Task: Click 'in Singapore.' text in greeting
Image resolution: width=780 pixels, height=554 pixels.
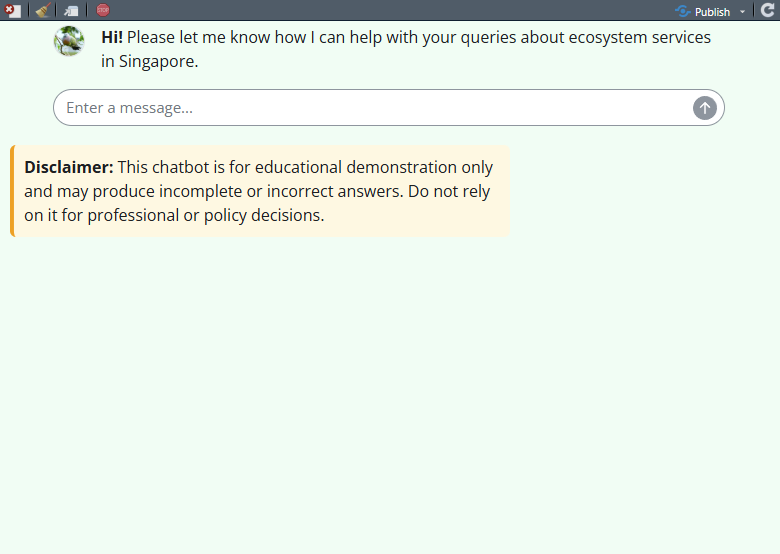Action: coord(150,61)
